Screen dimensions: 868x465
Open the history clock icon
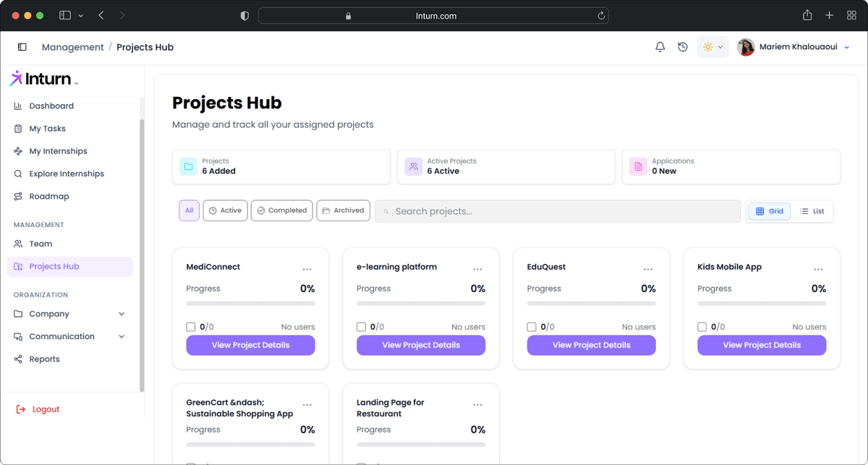coord(682,47)
